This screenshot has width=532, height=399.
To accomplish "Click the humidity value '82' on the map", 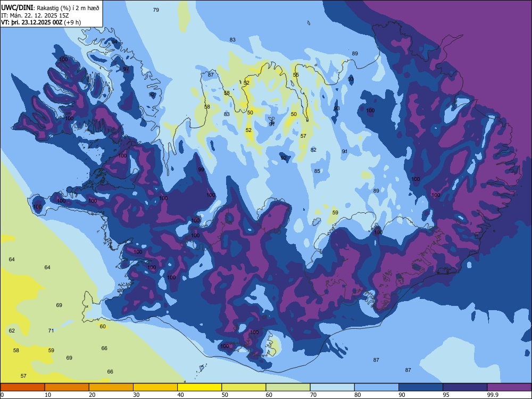I will pos(313,149).
